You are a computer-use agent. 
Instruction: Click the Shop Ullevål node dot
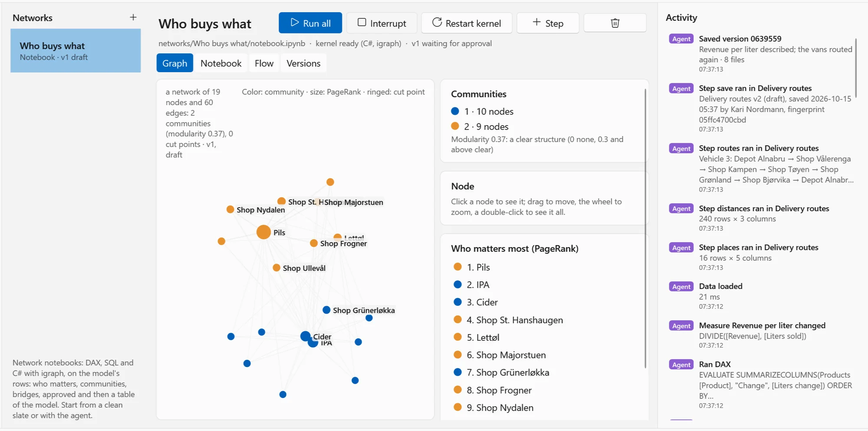(x=276, y=268)
